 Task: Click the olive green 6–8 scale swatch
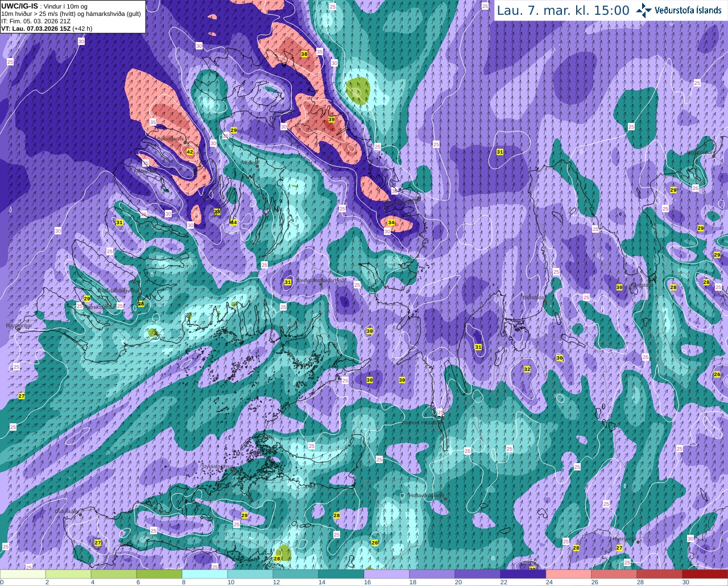[159, 574]
